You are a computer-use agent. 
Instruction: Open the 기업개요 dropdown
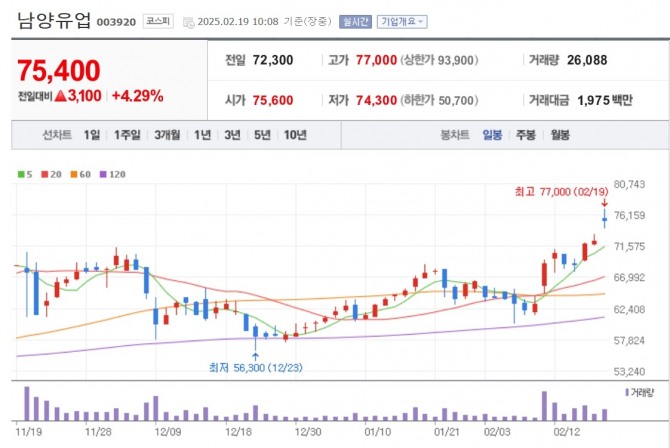(x=402, y=21)
